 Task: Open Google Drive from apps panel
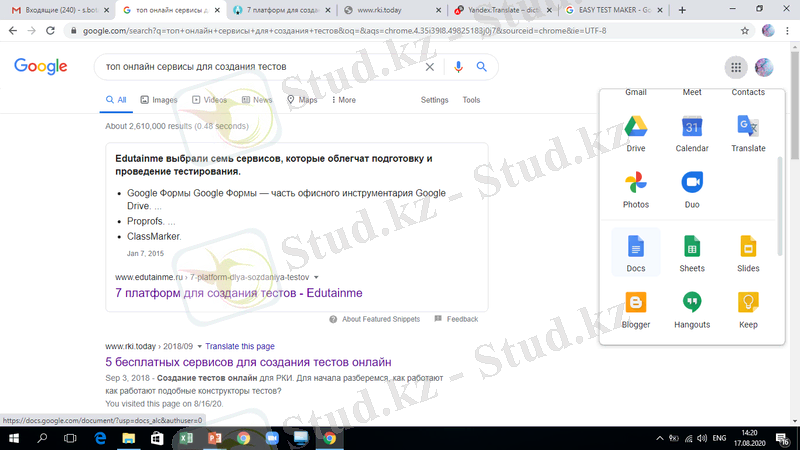(x=636, y=134)
